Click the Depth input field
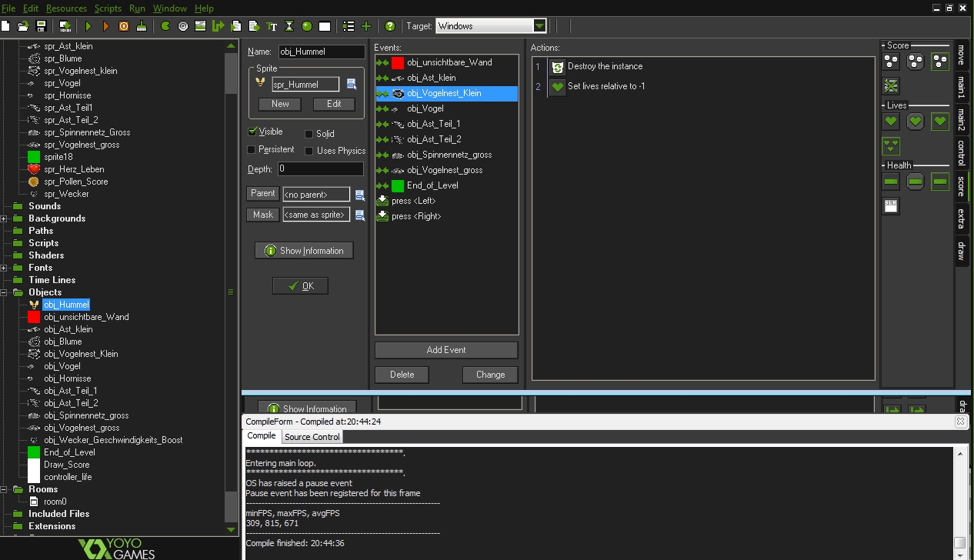Screen dimensions: 974x560 (320, 168)
